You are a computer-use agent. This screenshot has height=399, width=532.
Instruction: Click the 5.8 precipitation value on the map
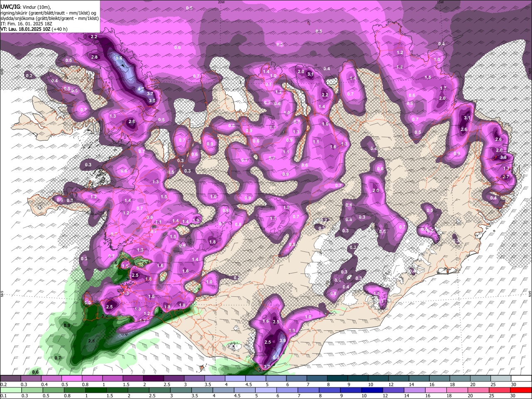119,58
